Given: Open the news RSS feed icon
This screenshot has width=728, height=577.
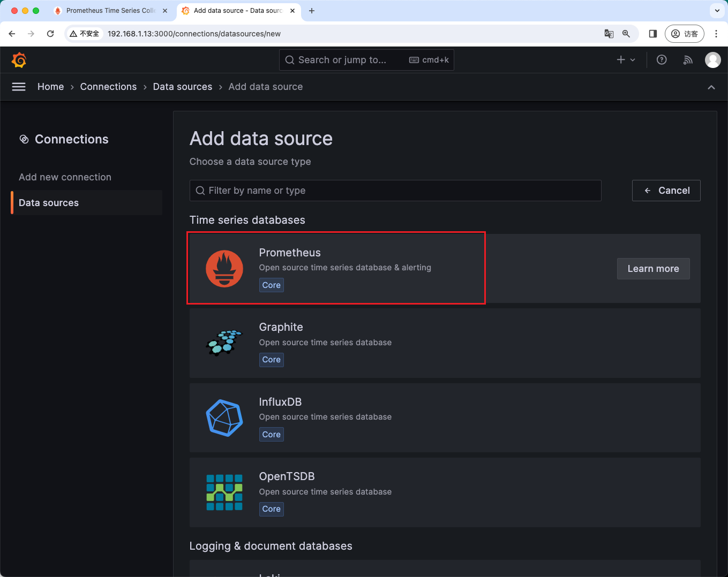Looking at the screenshot, I should [688, 60].
